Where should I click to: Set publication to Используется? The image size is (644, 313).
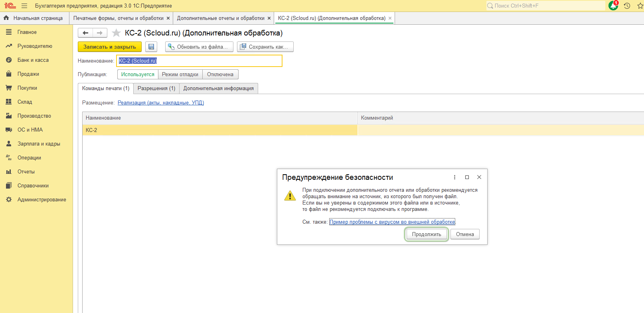pyautogui.click(x=138, y=75)
